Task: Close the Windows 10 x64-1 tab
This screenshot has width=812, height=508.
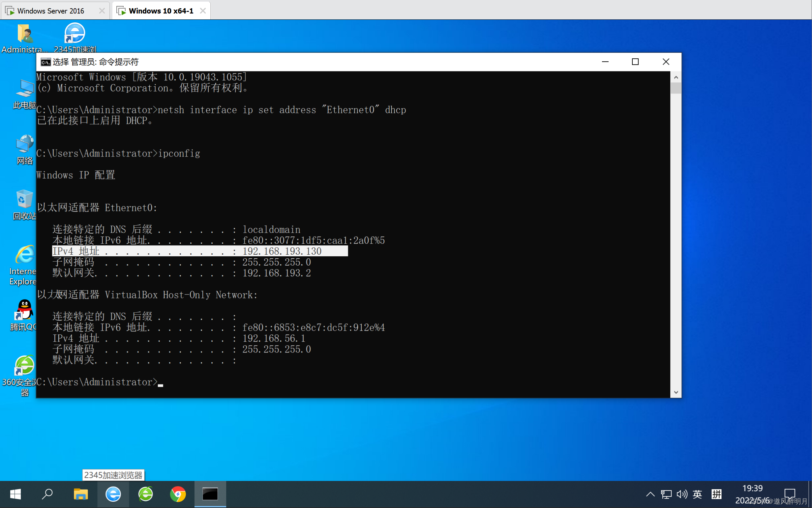Action: pyautogui.click(x=203, y=11)
